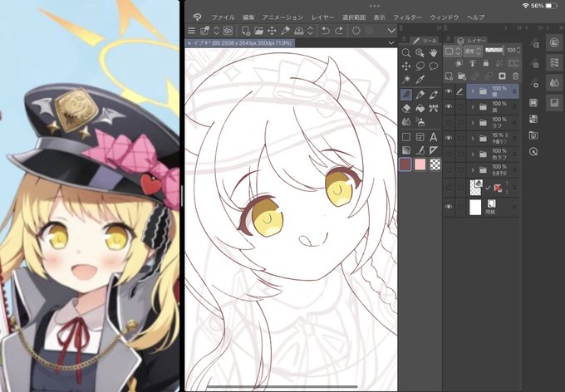Show the ラフ folder layer
The height and width of the screenshot is (392, 565).
click(449, 123)
